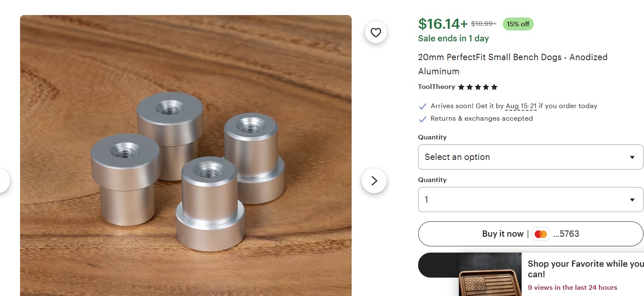Open the flag tray thumbnail in popup
Viewport: 644px width, 296px height.
point(490,280)
